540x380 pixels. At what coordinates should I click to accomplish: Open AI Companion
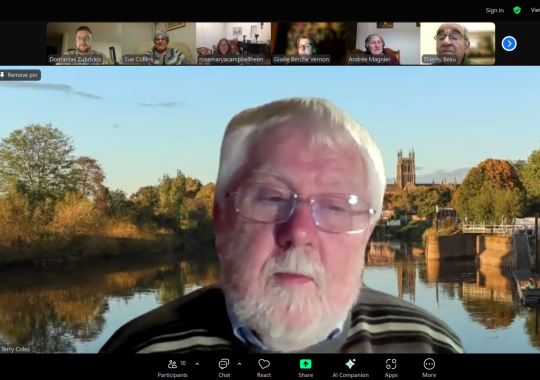coord(351,368)
